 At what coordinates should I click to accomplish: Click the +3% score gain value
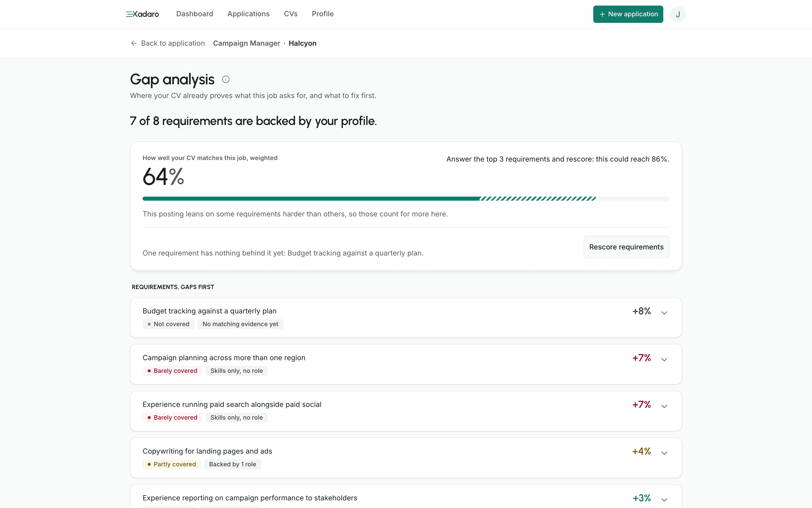click(641, 498)
